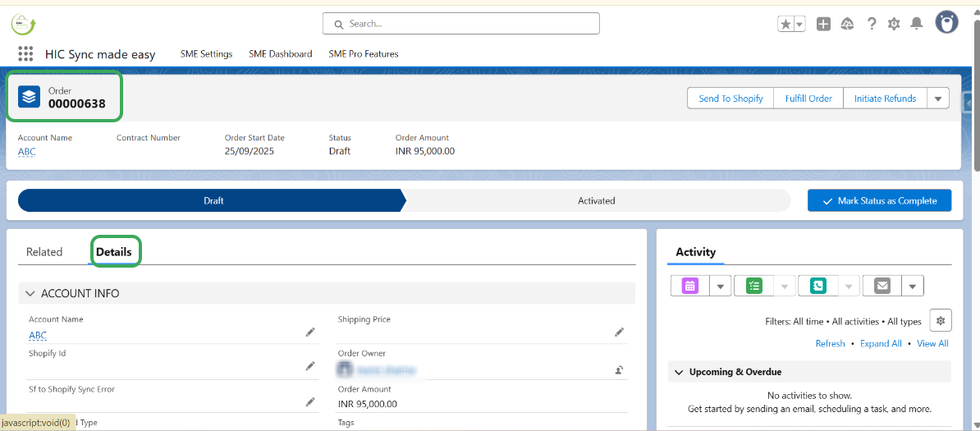Screen dimensions: 980x431
Task: Click the Refresh link
Action: coord(830,343)
